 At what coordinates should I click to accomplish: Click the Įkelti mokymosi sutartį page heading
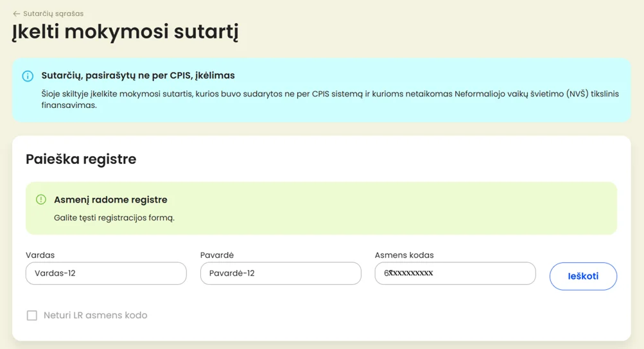point(125,32)
